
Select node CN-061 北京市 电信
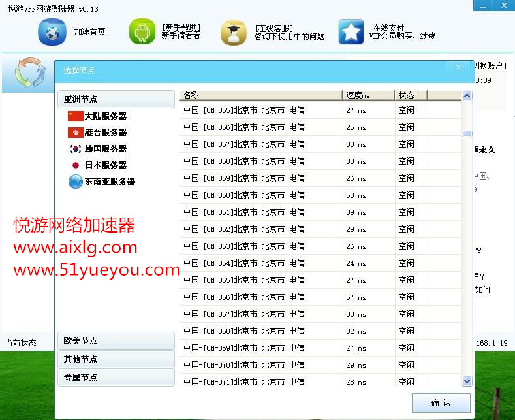point(320,212)
